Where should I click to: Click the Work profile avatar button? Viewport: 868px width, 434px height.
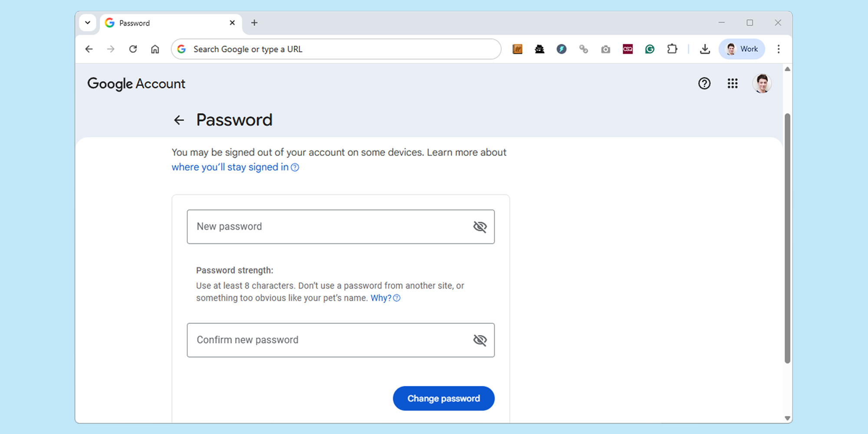point(742,49)
